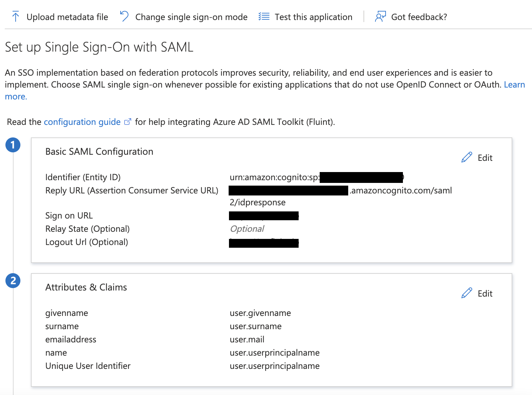
Task: Select Change single sign-on mode
Action: 191,17
